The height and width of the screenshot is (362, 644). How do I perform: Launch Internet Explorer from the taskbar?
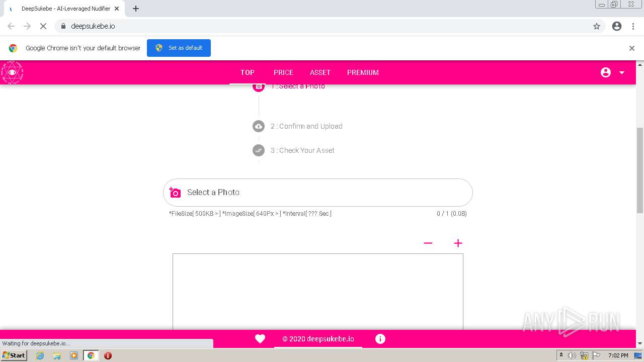pos(40,355)
